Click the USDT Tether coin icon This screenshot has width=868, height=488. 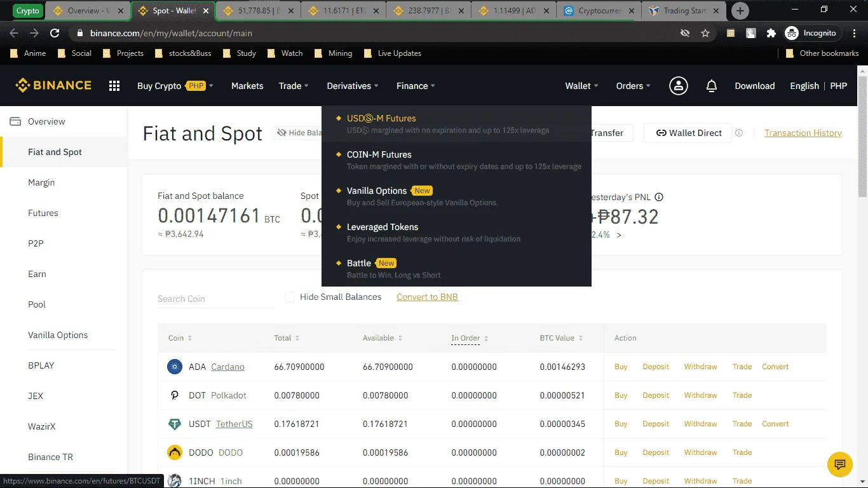click(175, 424)
